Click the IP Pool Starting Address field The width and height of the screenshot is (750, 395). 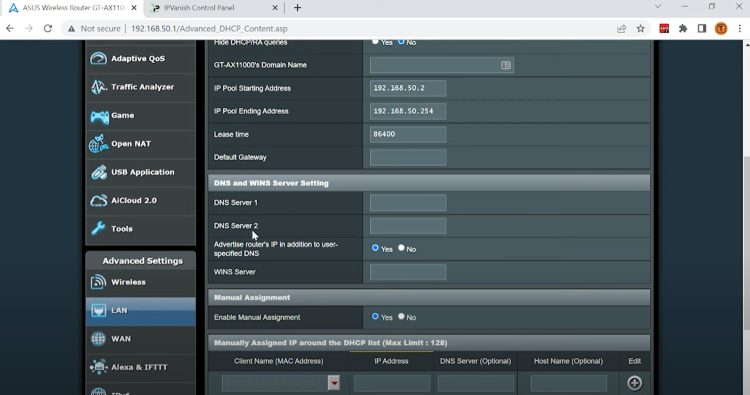tap(408, 88)
